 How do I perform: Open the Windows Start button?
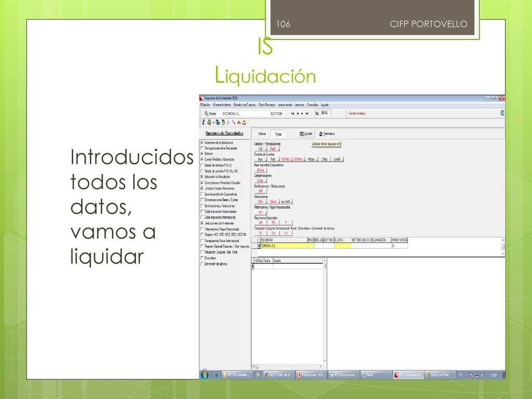205,375
